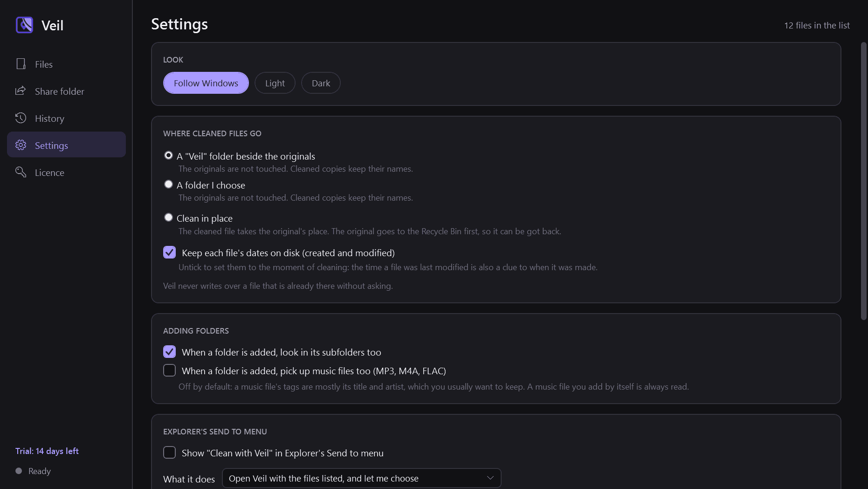Screen dimensions: 868x489
Task: Click the 'Settings' page heading
Action: tap(179, 24)
